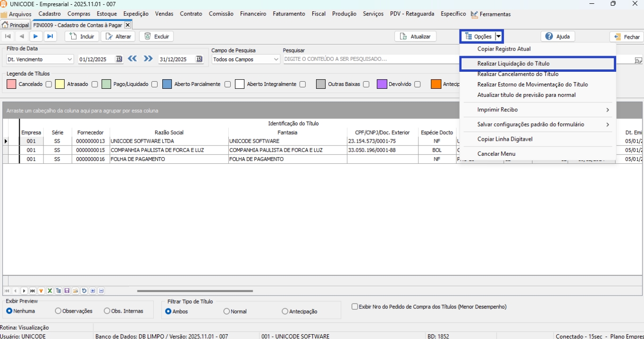Choose Realizar Liquidação do Título menu entry
The height and width of the screenshot is (339, 644).
pos(513,63)
